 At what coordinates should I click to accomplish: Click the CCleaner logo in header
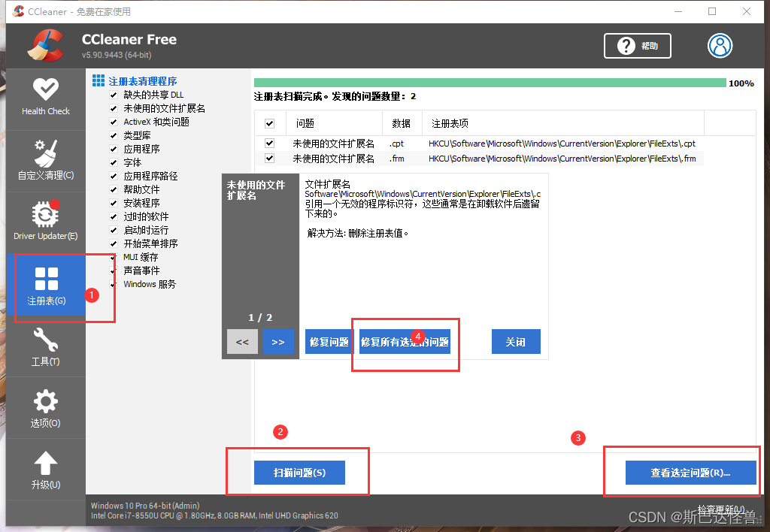[x=45, y=45]
